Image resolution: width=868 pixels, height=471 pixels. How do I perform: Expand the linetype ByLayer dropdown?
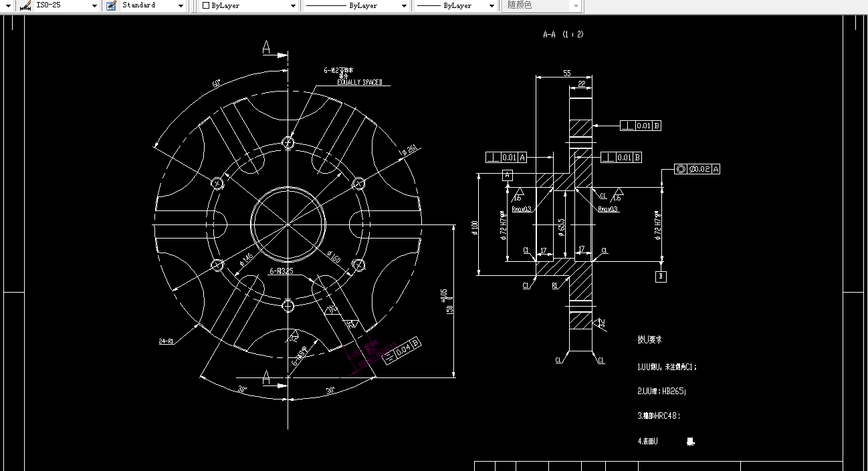pyautogui.click(x=402, y=5)
